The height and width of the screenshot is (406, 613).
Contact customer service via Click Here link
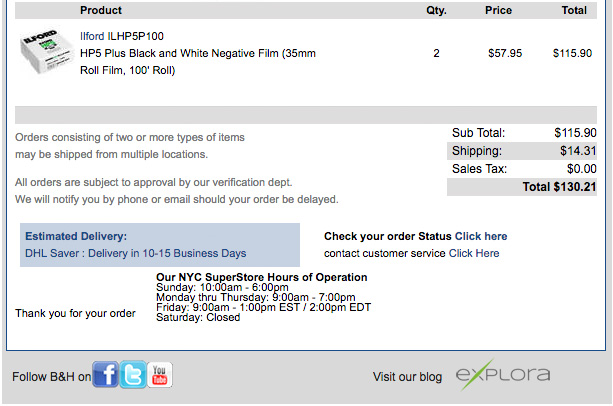(474, 253)
